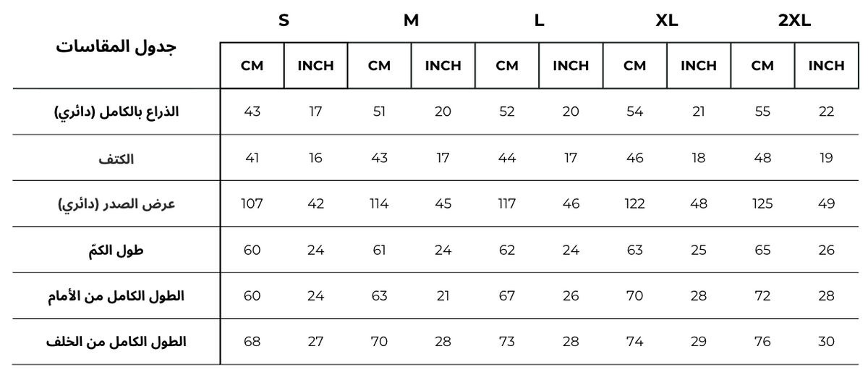Click the 114 value in the M column
868x370 pixels.
[379, 203]
